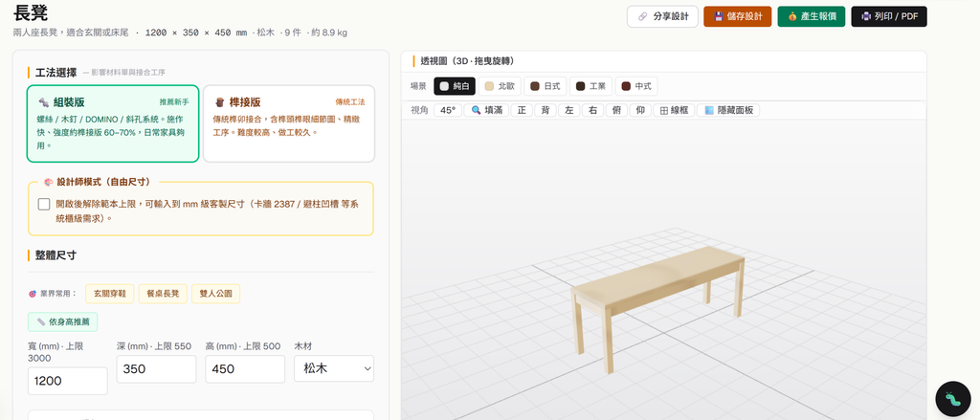The width and height of the screenshot is (980, 420).
Task: Switch to top view 俯
Action: click(x=616, y=110)
